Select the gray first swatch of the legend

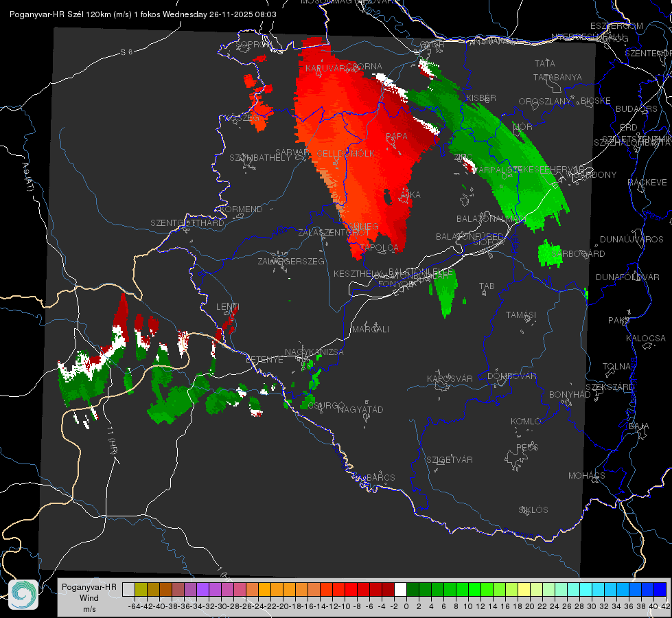coord(128,590)
